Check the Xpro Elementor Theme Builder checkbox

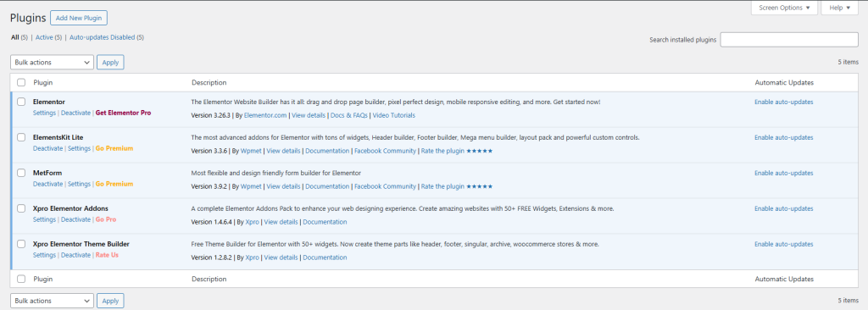(x=21, y=244)
